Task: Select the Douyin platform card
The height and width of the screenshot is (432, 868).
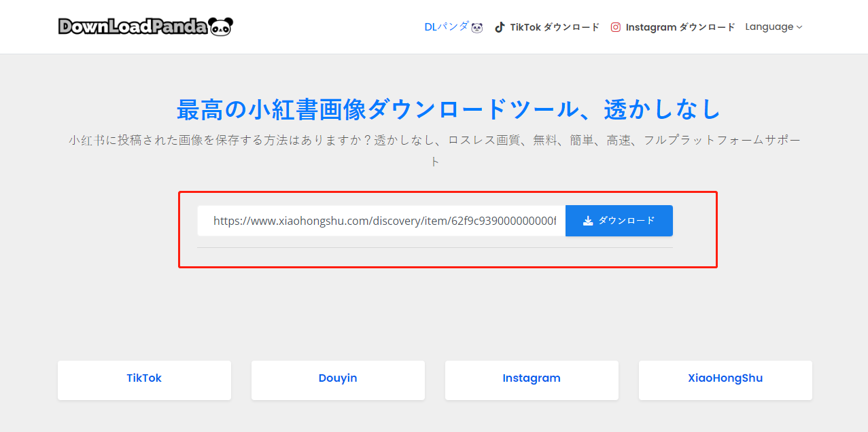Action: (x=338, y=380)
